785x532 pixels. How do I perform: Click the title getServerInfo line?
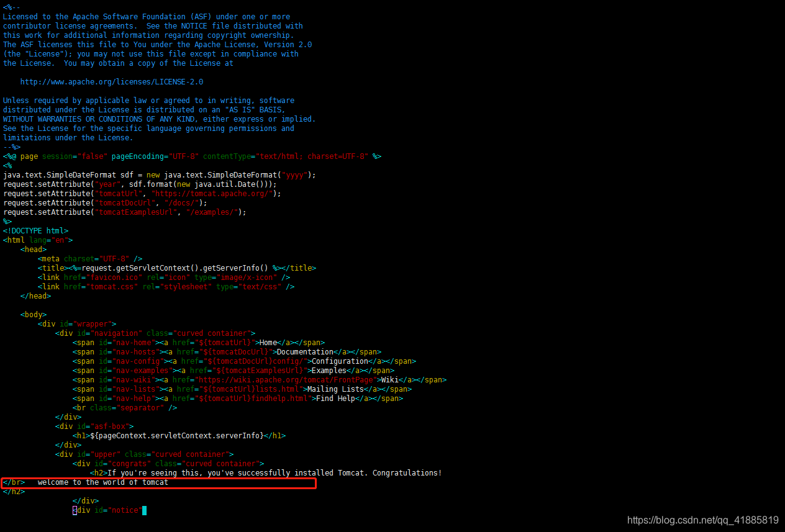(177, 268)
